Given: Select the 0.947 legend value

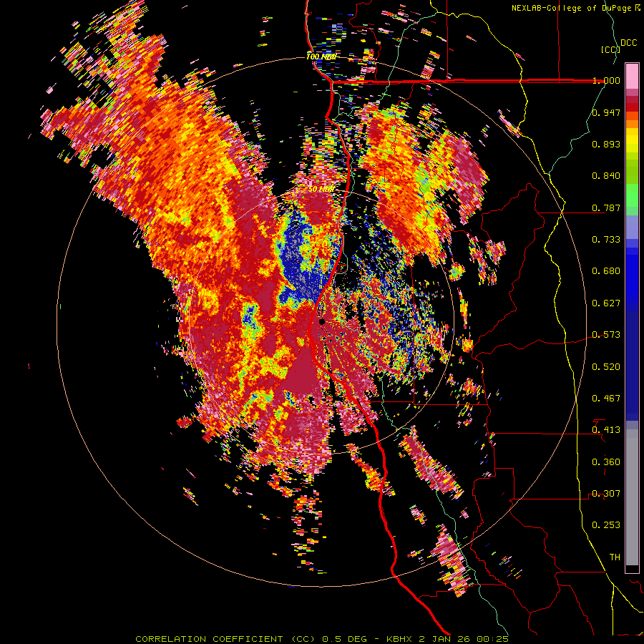Looking at the screenshot, I should click(606, 112).
